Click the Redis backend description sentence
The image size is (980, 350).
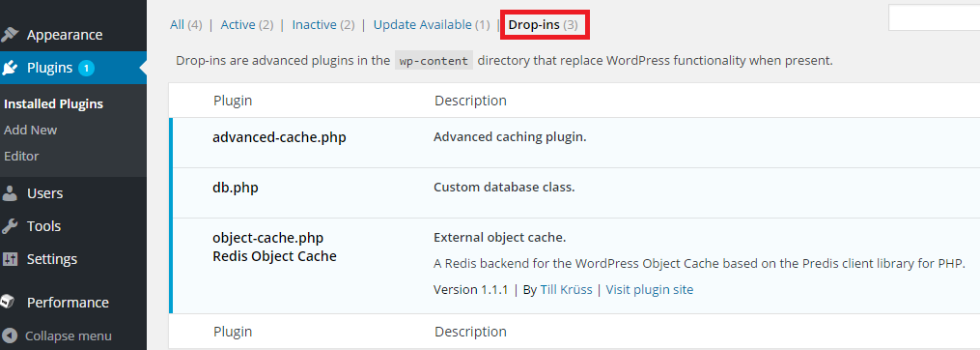pos(699,264)
